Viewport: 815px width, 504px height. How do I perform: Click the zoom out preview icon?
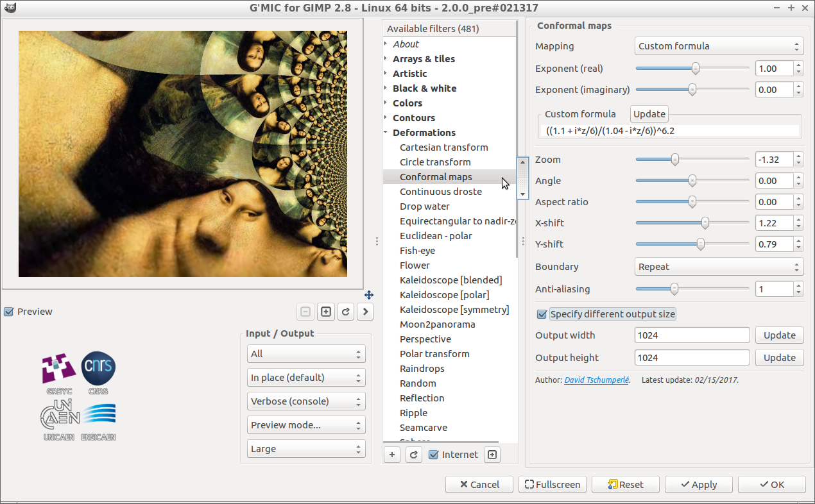pos(305,312)
